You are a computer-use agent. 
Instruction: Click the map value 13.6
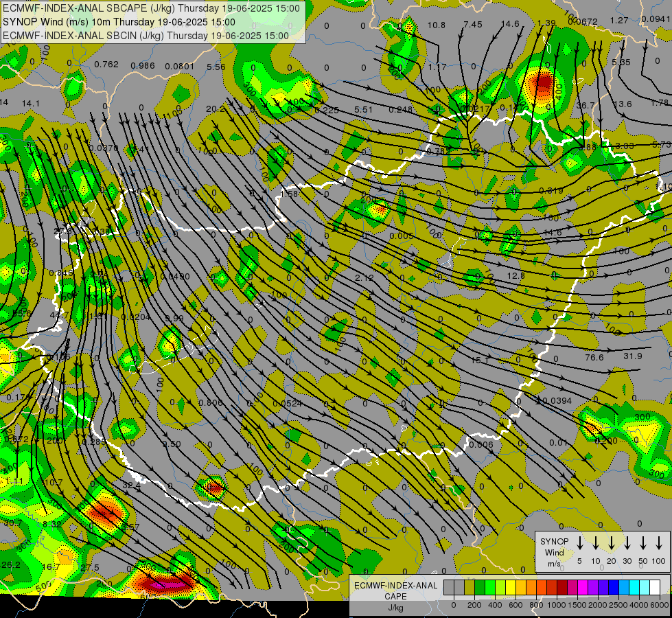click(x=623, y=104)
